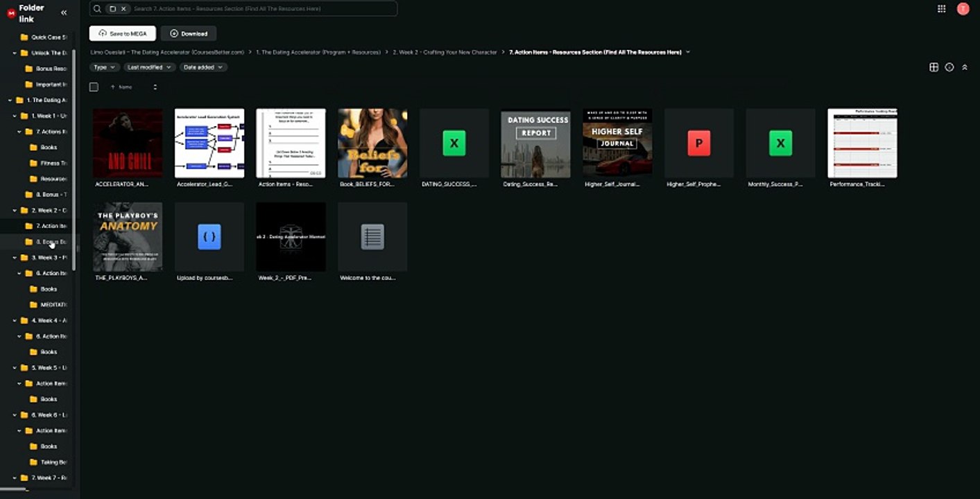
Task: Sort files by Name column header
Action: point(126,87)
